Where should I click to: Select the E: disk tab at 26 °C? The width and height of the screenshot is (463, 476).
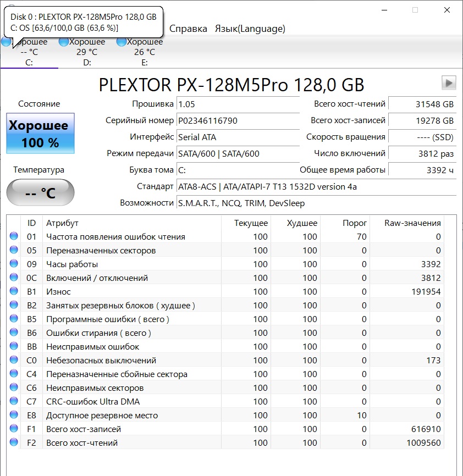tap(145, 52)
